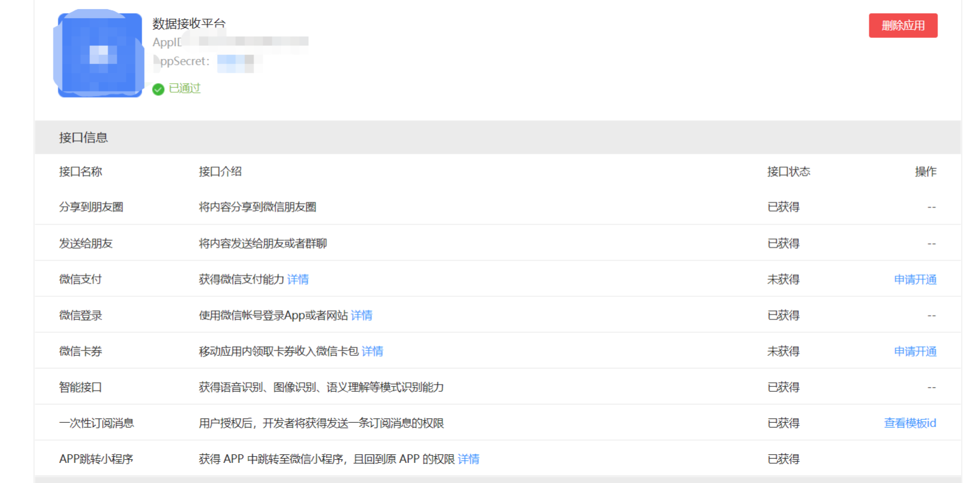
Task: Open 详情 link in the 微信登录 row
Action: (x=362, y=315)
